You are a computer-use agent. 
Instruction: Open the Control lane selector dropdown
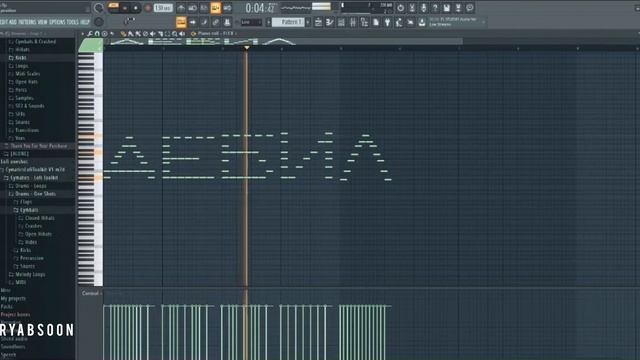(91, 293)
